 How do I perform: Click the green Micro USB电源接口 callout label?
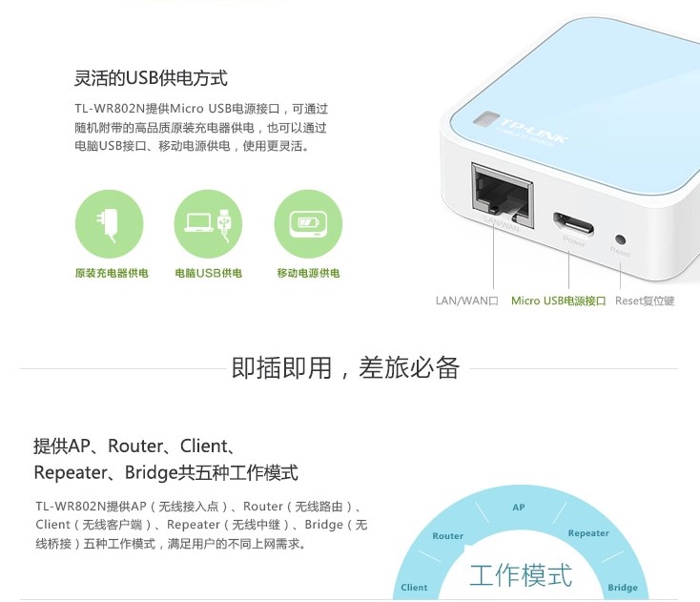(559, 301)
